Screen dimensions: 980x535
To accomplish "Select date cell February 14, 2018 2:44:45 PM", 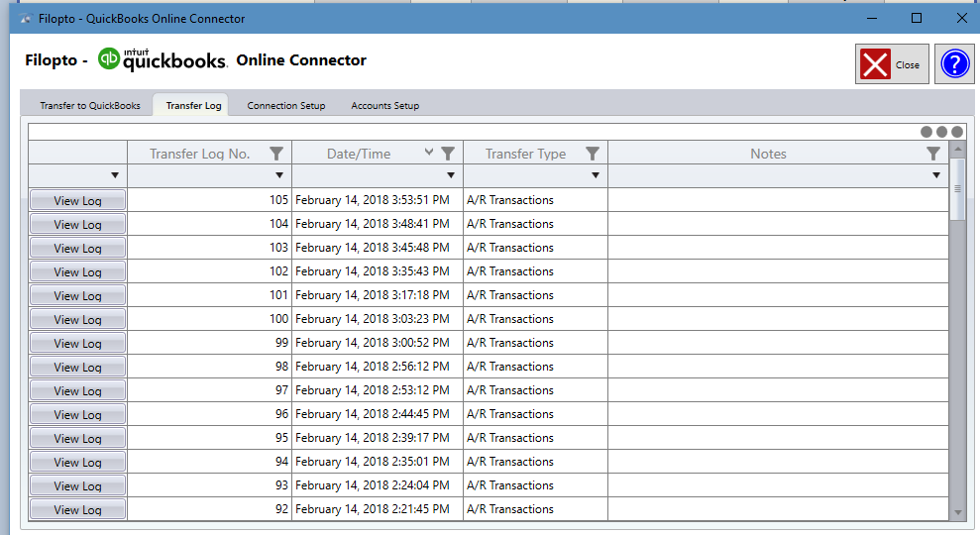I will (x=377, y=414).
